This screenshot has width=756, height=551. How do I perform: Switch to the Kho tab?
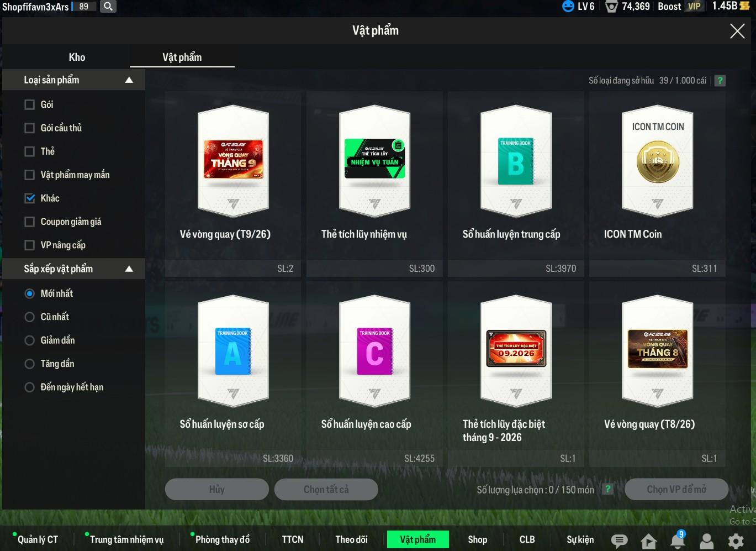(77, 57)
